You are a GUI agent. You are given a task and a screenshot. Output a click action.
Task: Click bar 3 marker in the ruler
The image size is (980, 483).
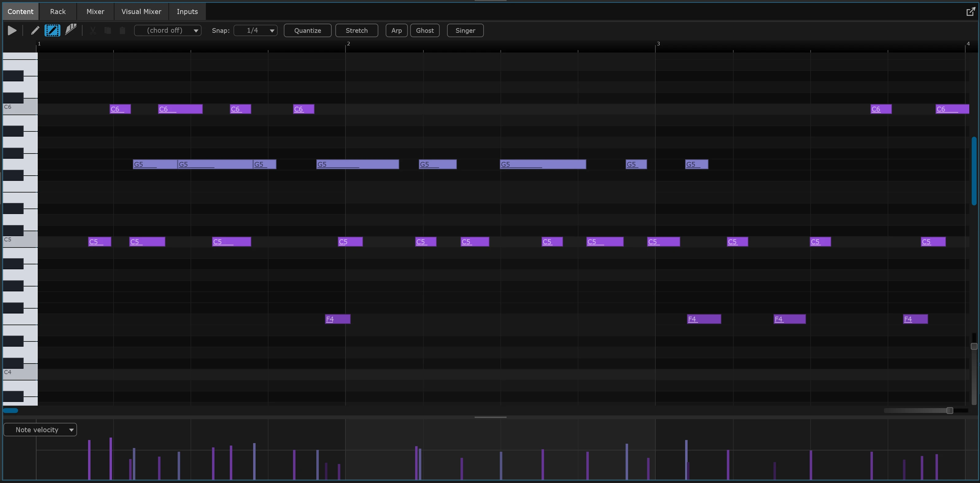click(658, 44)
